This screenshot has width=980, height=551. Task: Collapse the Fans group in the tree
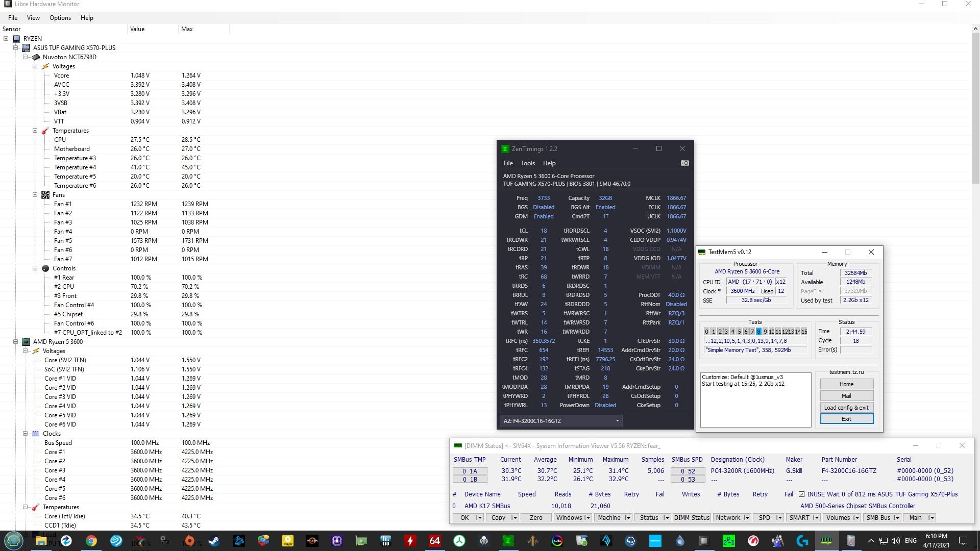point(35,195)
